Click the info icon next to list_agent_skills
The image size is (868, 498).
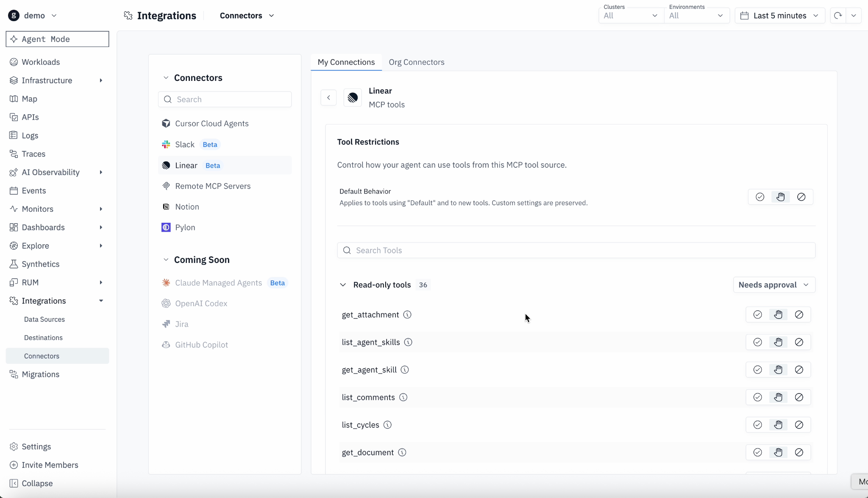[x=408, y=342]
